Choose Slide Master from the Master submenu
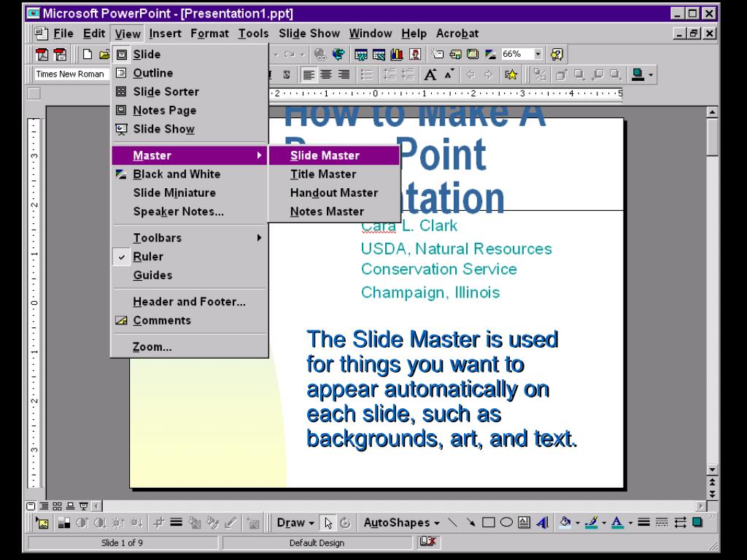Image resolution: width=747 pixels, height=560 pixels. point(334,156)
